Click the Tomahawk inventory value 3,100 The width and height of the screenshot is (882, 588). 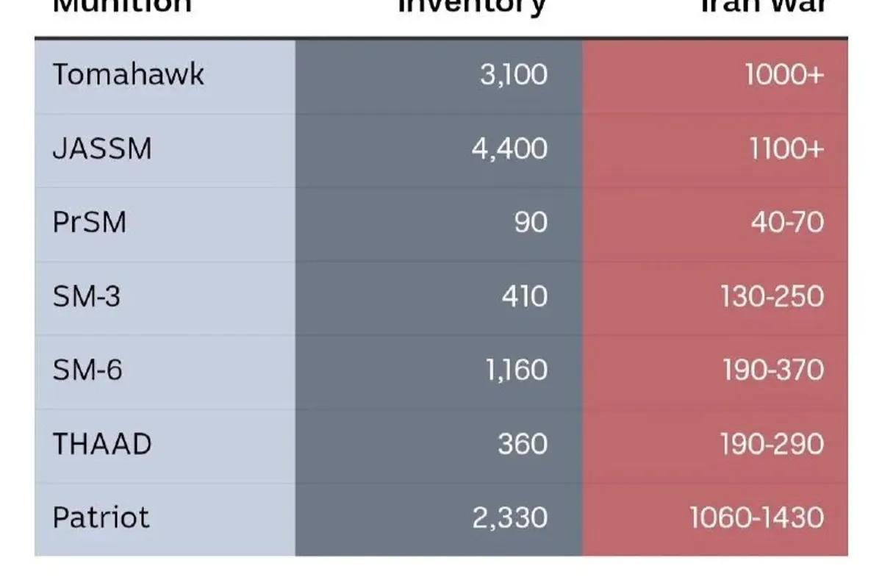click(x=514, y=75)
